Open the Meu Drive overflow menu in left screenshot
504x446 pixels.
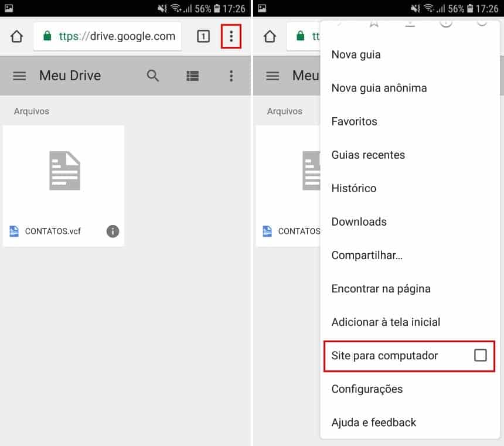click(x=231, y=76)
